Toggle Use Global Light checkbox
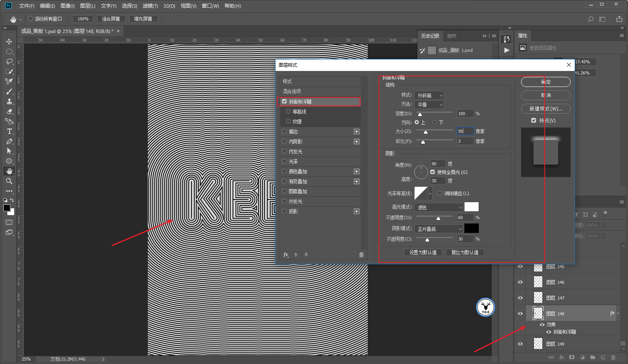This screenshot has width=628, height=364. pyautogui.click(x=433, y=172)
